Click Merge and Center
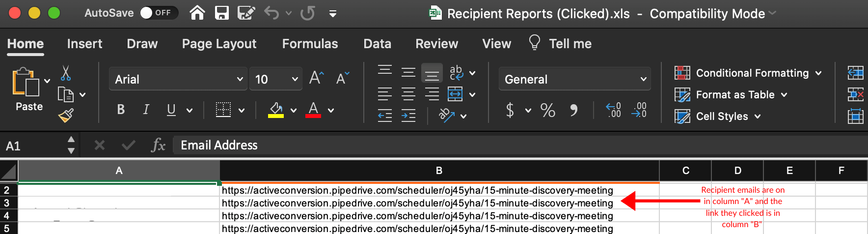This screenshot has width=868, height=234. (455, 94)
